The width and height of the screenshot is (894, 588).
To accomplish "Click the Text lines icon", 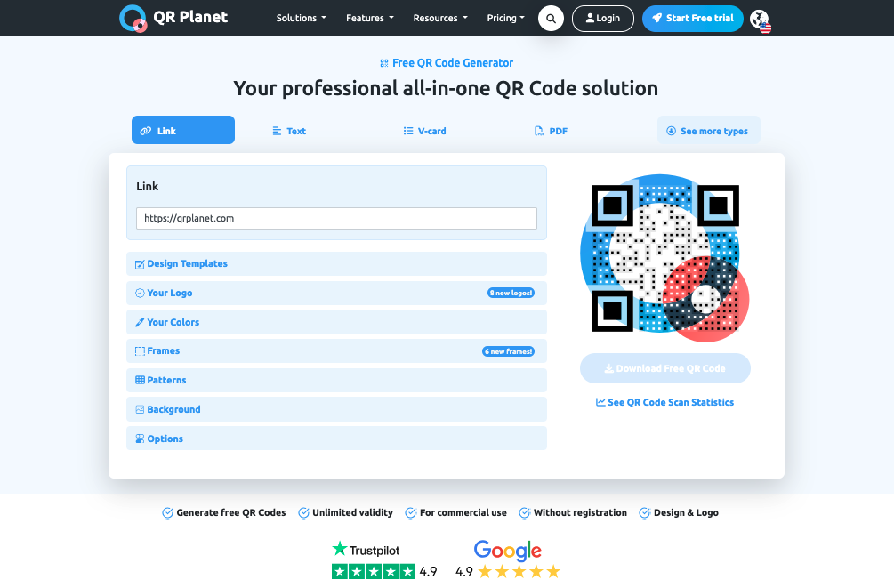I will (x=277, y=131).
